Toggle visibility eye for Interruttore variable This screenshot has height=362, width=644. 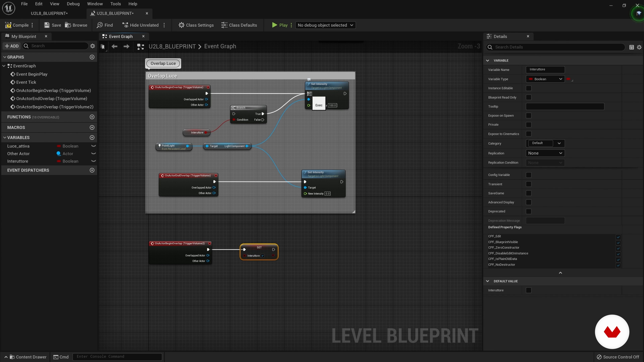point(94,161)
